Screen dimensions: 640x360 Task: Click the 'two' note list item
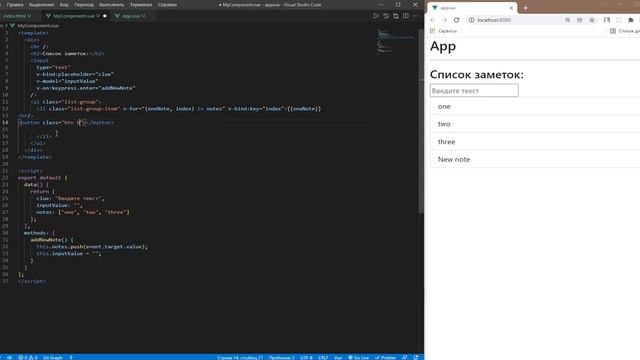tap(535, 124)
